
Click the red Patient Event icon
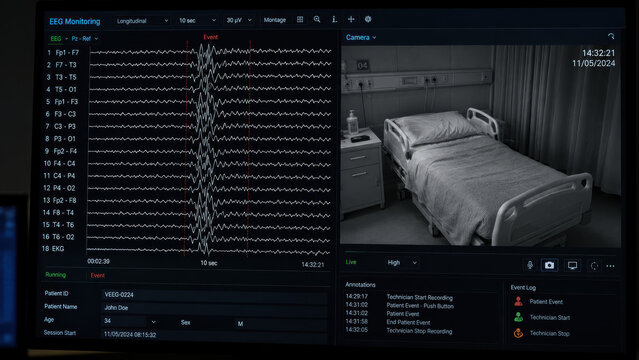coord(518,302)
